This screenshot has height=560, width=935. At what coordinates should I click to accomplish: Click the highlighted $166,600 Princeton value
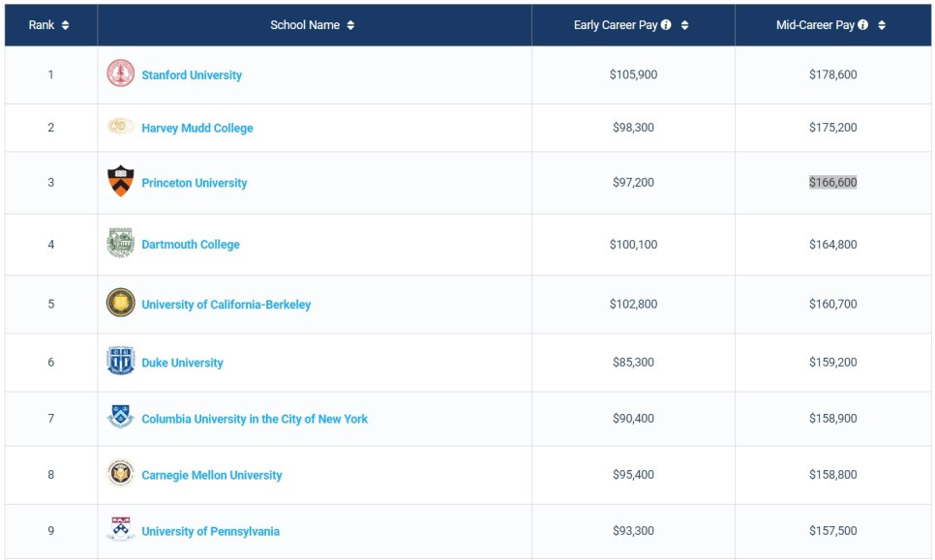pyautogui.click(x=832, y=183)
